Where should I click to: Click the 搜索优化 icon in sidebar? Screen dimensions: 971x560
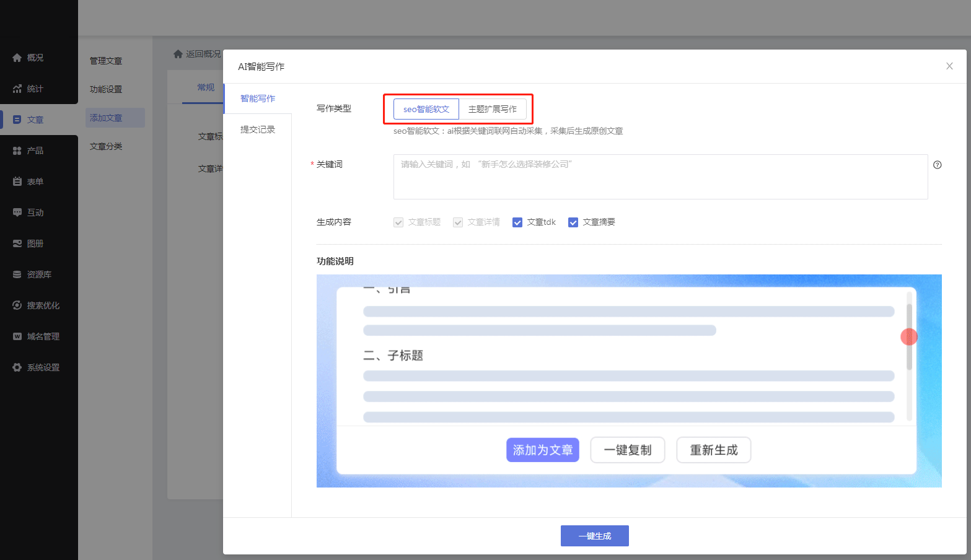(x=17, y=305)
